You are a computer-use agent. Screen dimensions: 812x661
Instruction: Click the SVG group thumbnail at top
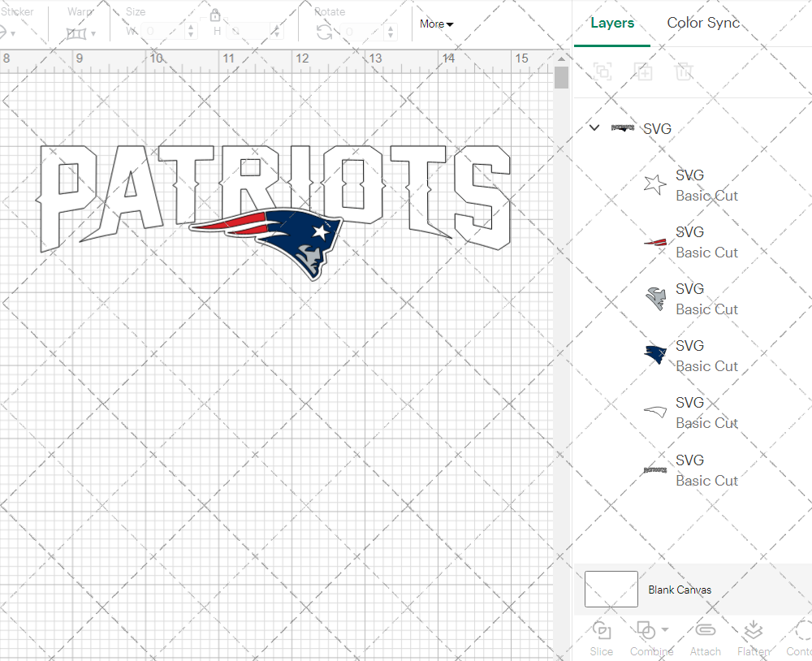(623, 127)
